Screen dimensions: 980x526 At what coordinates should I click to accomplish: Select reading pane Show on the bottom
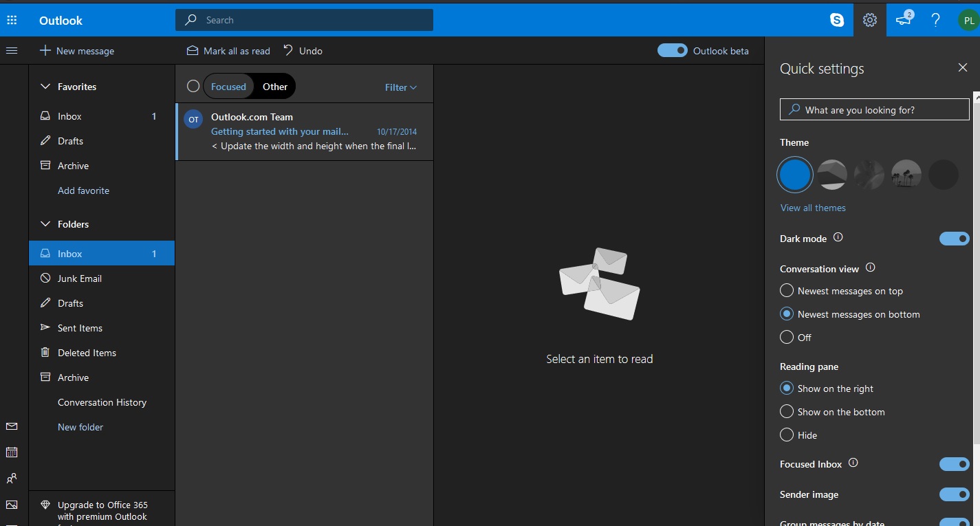point(787,412)
